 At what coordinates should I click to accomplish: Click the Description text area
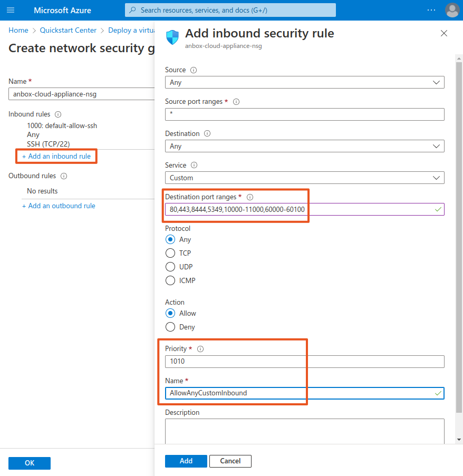(304, 431)
